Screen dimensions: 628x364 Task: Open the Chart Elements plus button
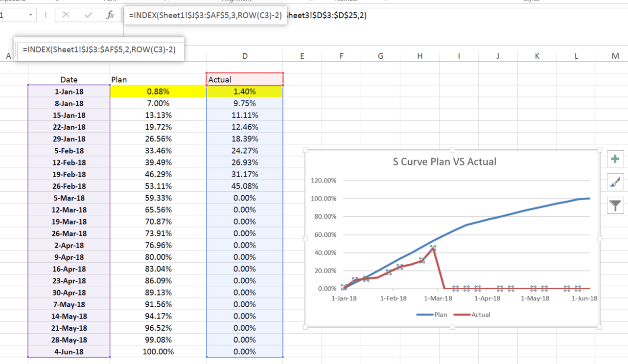click(615, 159)
